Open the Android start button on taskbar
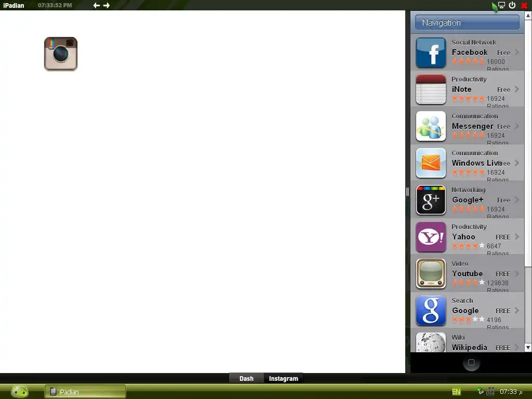The image size is (532, 399). pos(20,392)
